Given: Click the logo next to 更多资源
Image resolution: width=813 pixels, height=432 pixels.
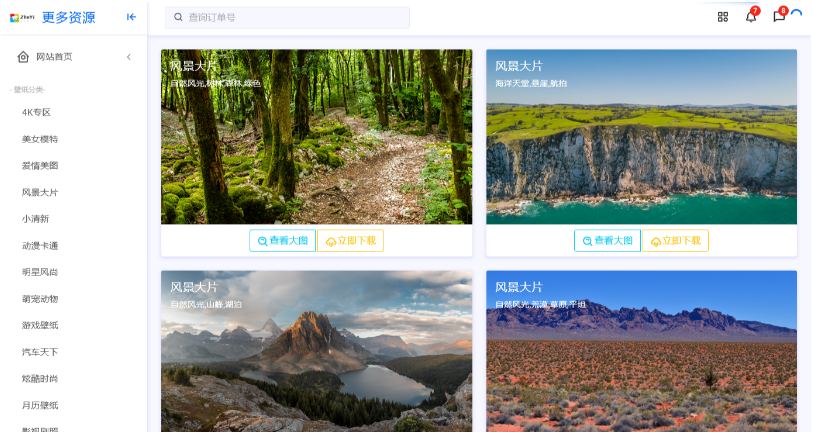Looking at the screenshot, I should click(x=22, y=17).
